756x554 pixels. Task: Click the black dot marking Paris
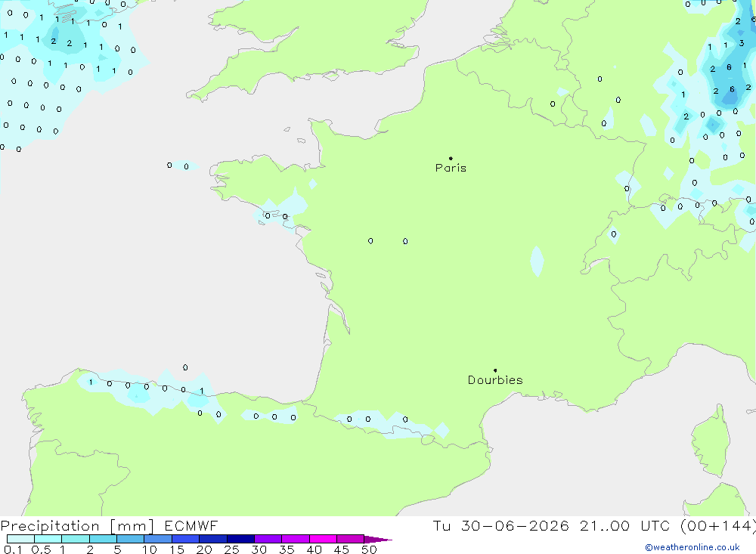pos(451,158)
